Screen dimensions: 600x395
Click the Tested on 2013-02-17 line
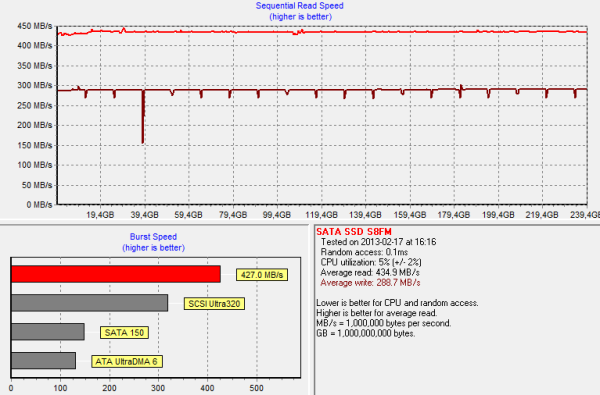(378, 242)
